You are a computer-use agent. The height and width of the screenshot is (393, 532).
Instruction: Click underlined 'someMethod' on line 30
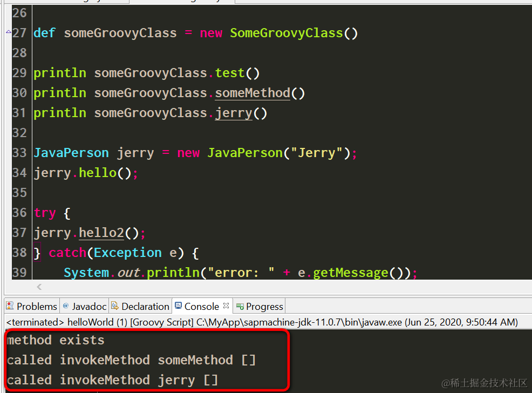pyautogui.click(x=253, y=93)
